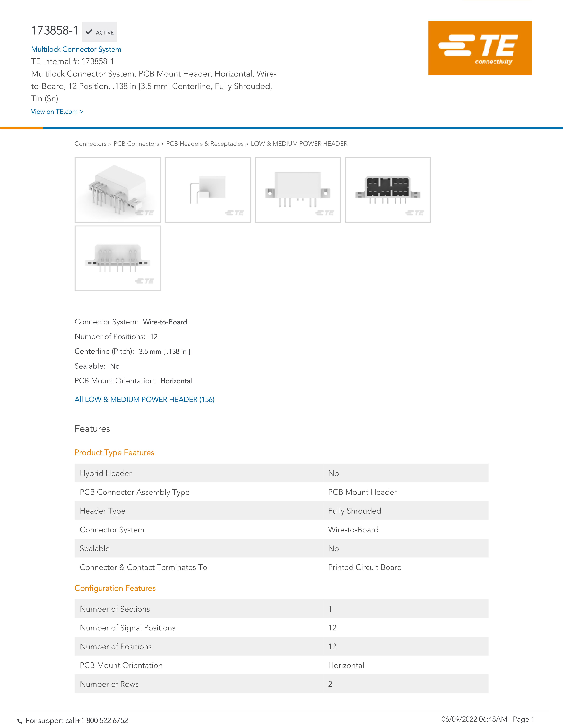Click the Hybrid Header table row
This screenshot has height=728, width=563.
coord(281,473)
